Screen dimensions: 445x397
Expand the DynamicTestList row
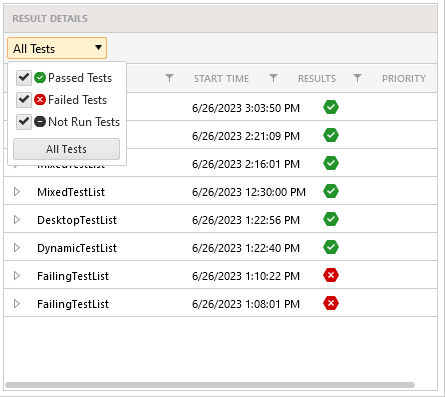click(x=17, y=248)
